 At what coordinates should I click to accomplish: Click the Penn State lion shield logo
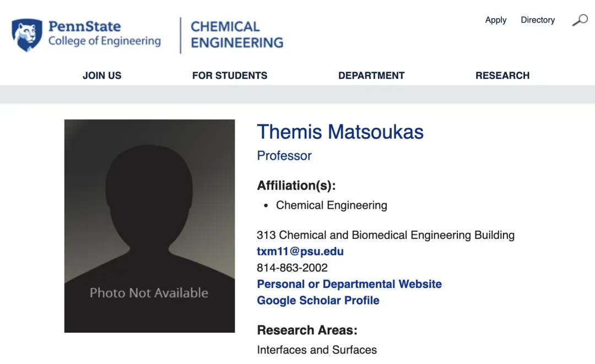click(x=26, y=35)
